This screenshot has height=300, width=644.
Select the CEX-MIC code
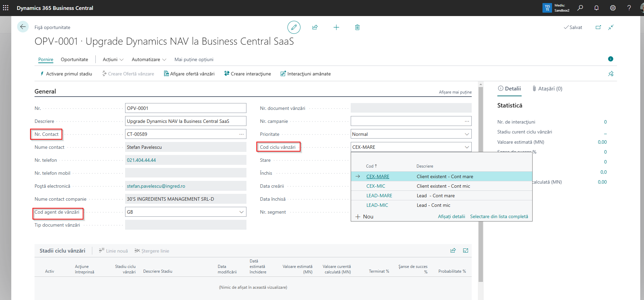pyautogui.click(x=376, y=186)
